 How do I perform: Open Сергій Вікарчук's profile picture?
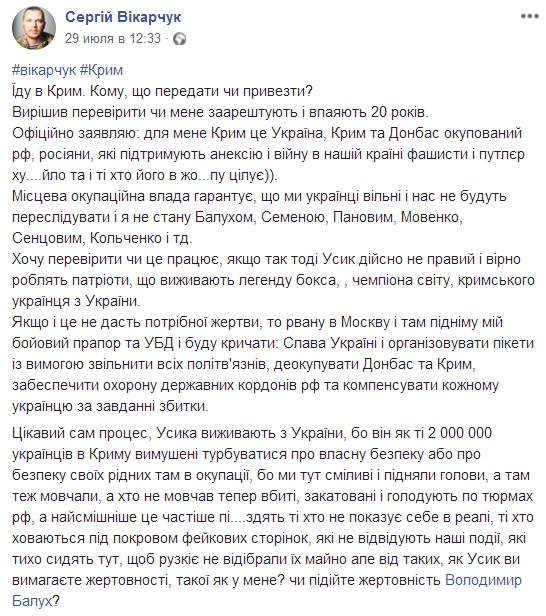coord(34,28)
